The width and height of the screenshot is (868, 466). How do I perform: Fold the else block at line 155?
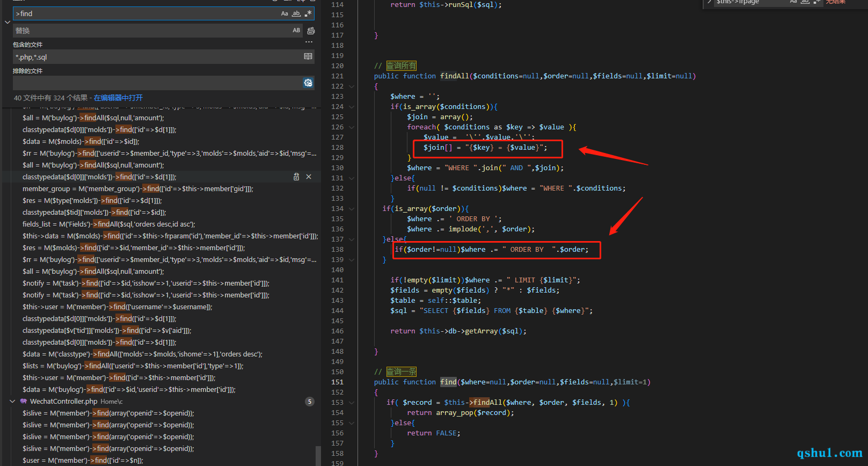pyautogui.click(x=352, y=423)
